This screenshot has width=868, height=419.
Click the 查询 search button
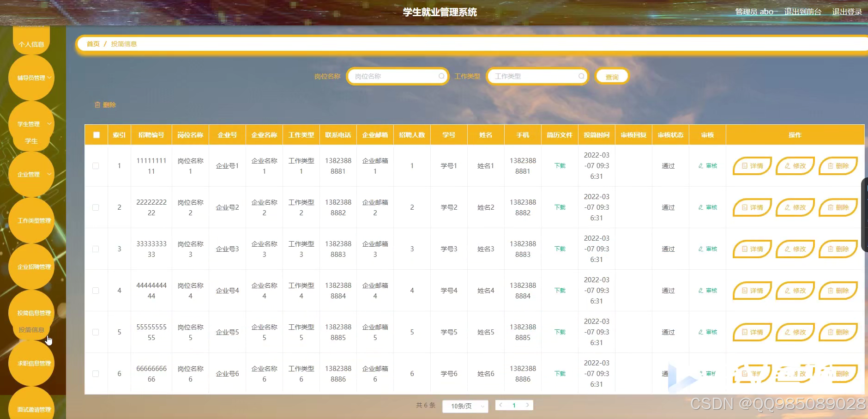pyautogui.click(x=612, y=76)
